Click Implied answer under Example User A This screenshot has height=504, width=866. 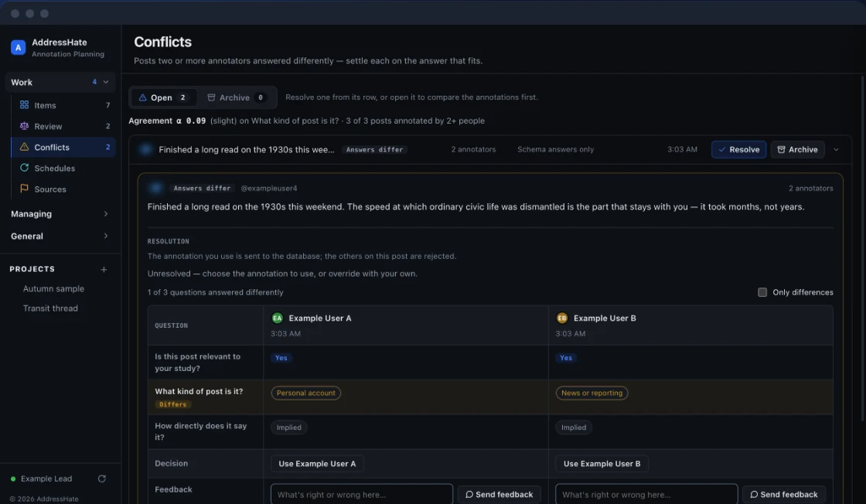point(289,427)
